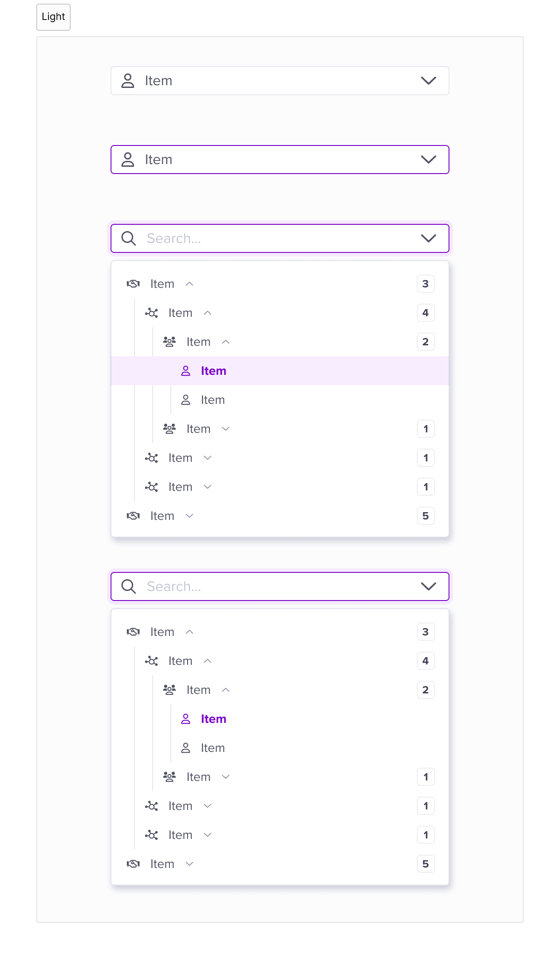Open the first unfocused Item dropdown chevron
560x959 pixels.
point(428,81)
